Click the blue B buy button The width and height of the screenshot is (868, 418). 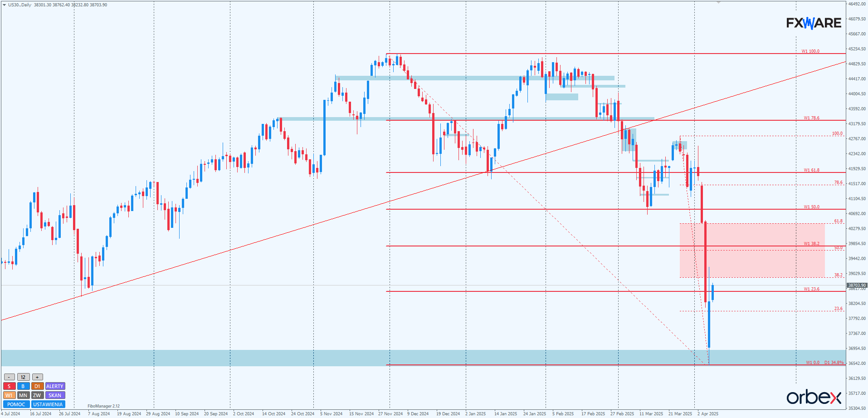[x=23, y=386]
